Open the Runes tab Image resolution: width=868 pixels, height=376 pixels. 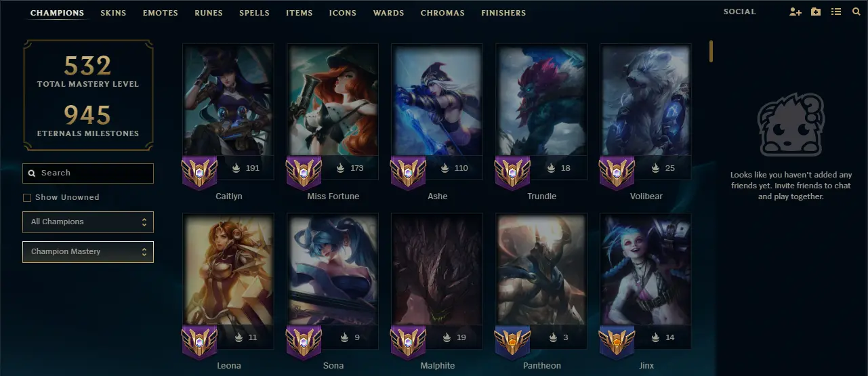click(209, 13)
